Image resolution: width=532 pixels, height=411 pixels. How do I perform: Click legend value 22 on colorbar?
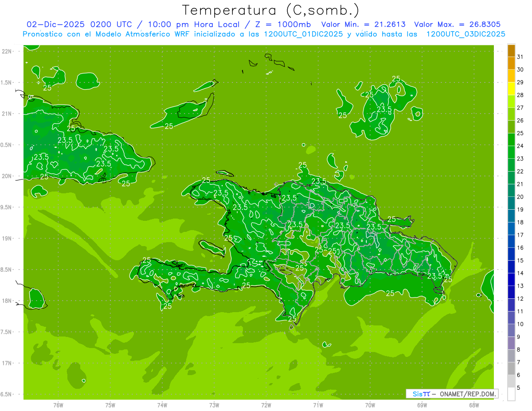point(520,172)
